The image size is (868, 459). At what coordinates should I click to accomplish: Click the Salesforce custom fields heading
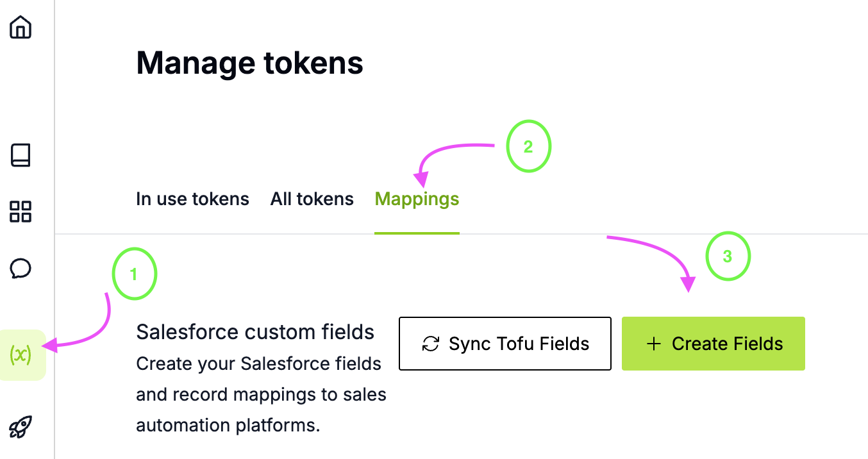coord(255,331)
